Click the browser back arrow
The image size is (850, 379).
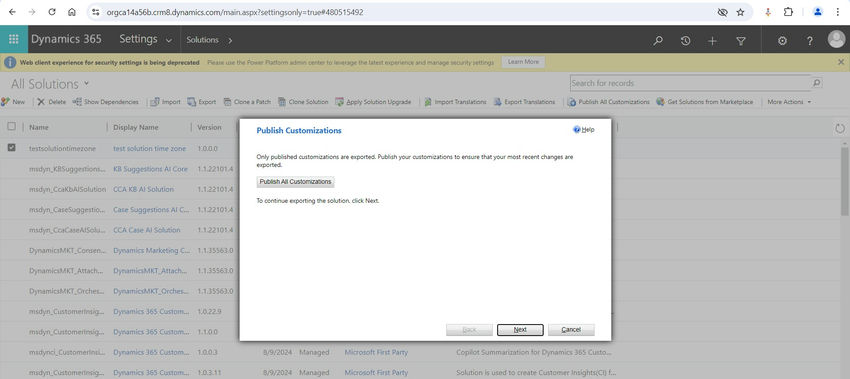pyautogui.click(x=12, y=12)
